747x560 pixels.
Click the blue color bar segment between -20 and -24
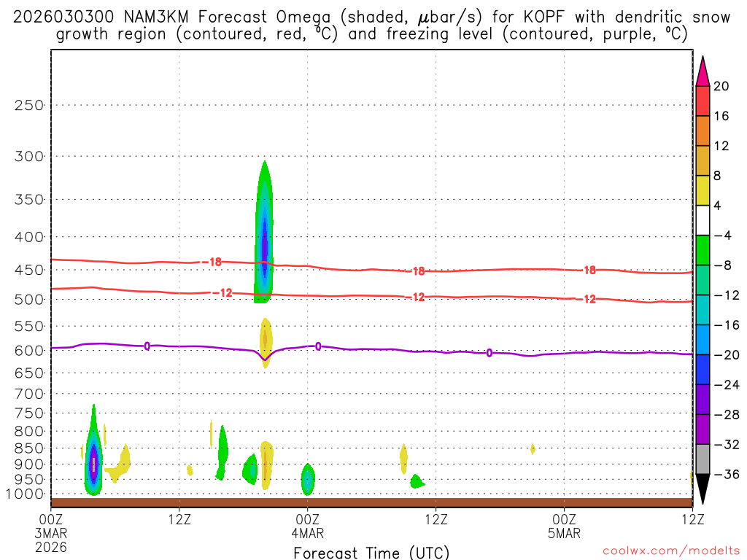tap(703, 370)
